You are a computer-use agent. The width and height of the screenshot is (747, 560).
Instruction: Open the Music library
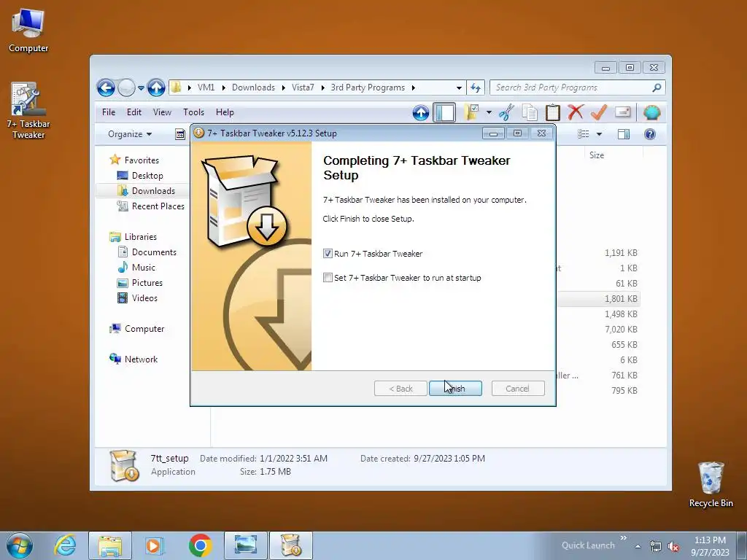pyautogui.click(x=144, y=268)
